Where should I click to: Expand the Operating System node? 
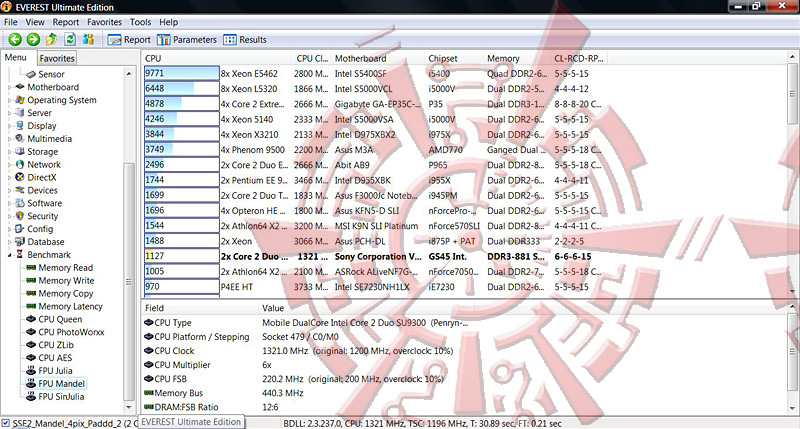tap(10, 100)
